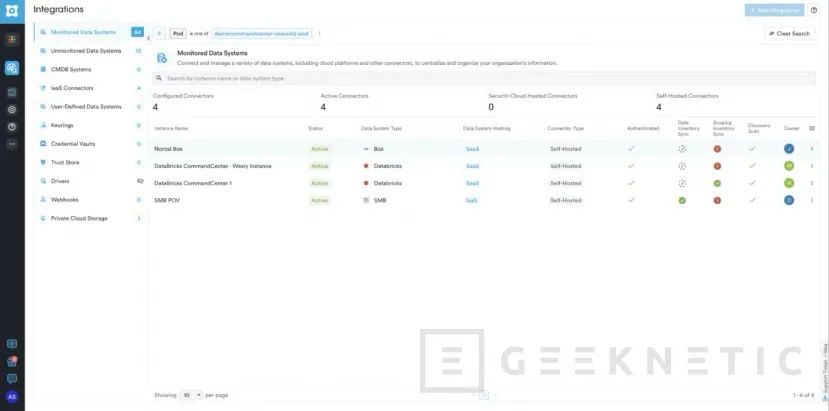
Task: Sort by Data System Type column header
Action: point(381,129)
